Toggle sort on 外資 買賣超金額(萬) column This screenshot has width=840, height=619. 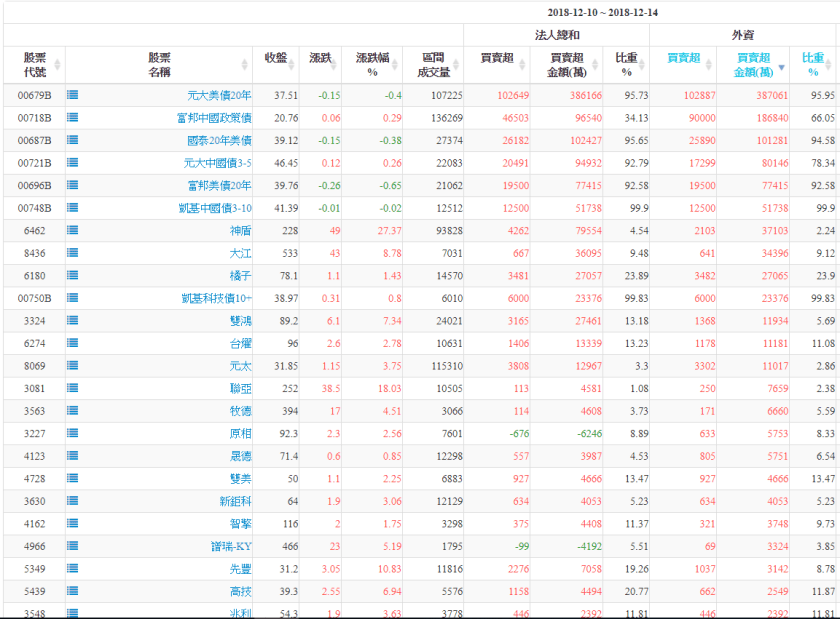pyautogui.click(x=753, y=65)
